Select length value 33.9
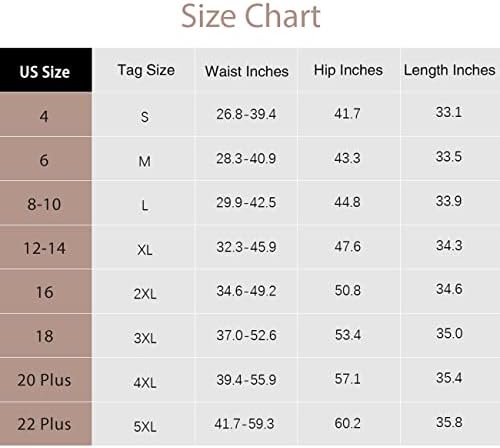This screenshot has height=448, width=500. click(x=449, y=201)
